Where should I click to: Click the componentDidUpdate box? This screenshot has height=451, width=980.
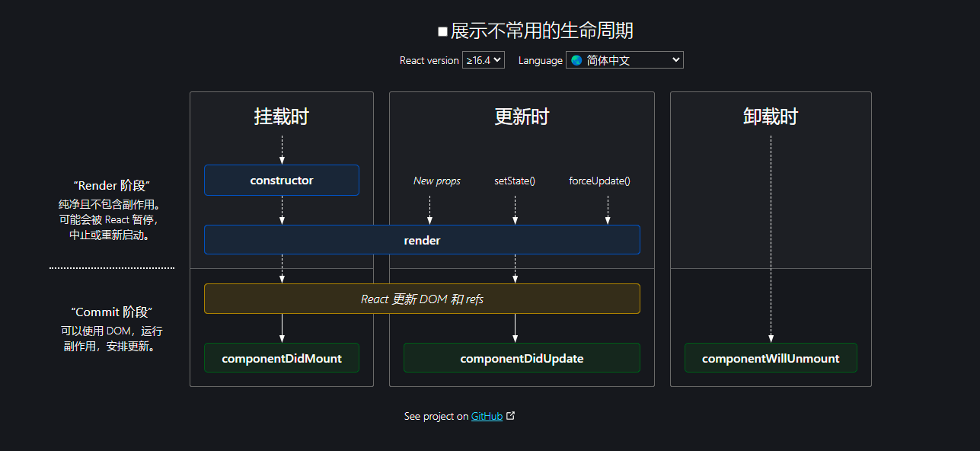522,358
